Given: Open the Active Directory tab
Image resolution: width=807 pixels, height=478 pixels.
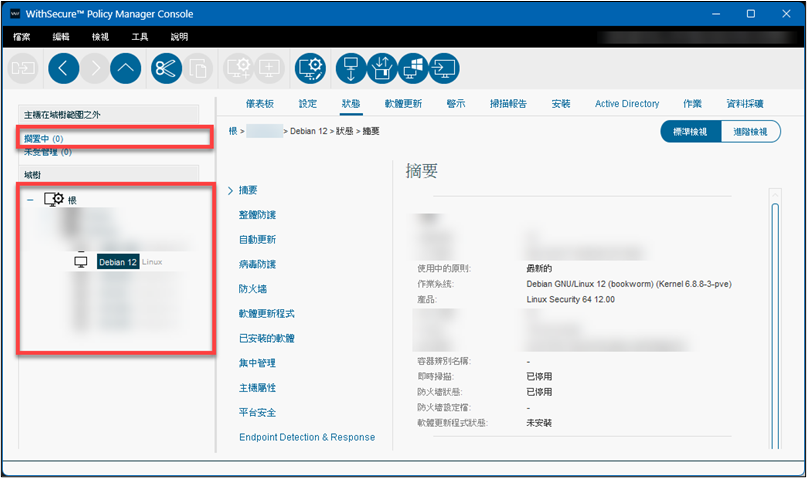Looking at the screenshot, I should 627,103.
